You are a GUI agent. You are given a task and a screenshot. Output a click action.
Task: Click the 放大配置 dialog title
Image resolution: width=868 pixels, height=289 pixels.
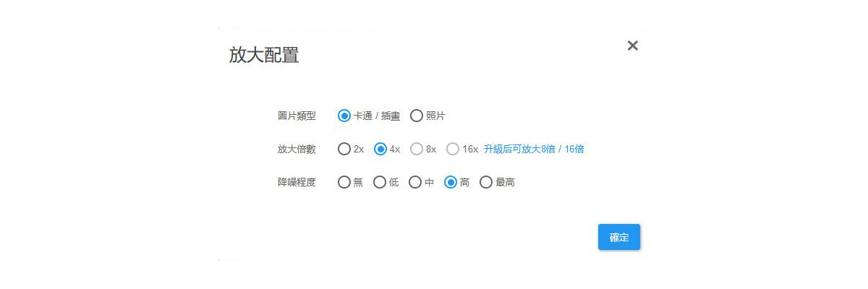point(264,55)
